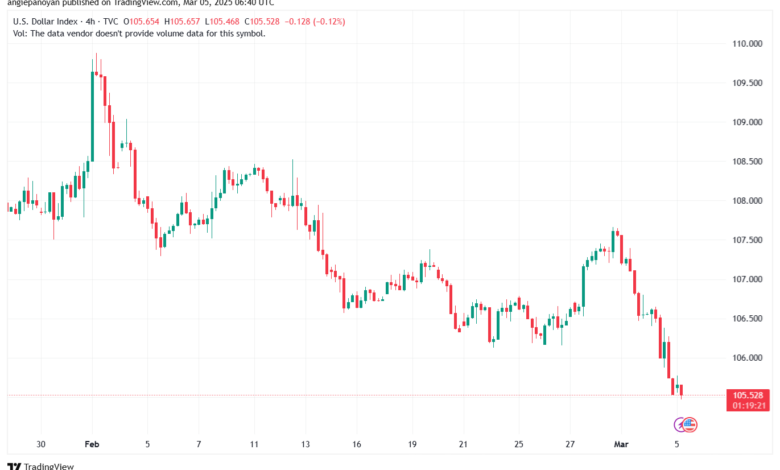
Task: Click the 108.000 price axis label
Action: pos(747,201)
